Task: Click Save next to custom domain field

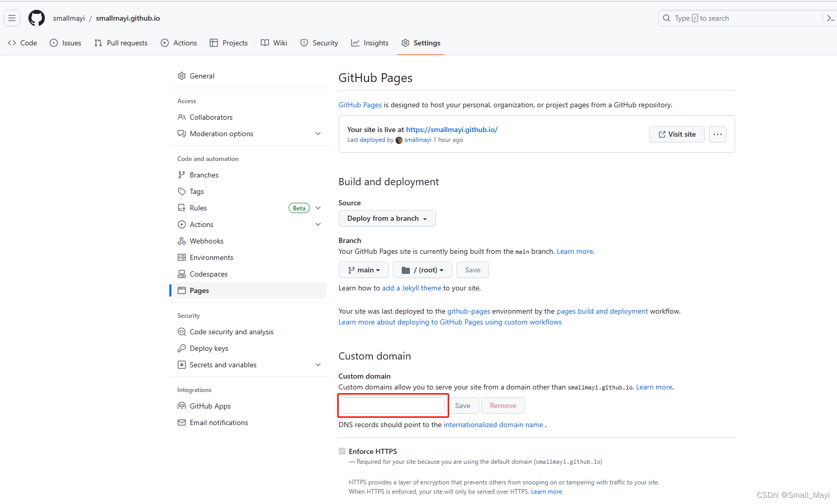Action: [463, 405]
